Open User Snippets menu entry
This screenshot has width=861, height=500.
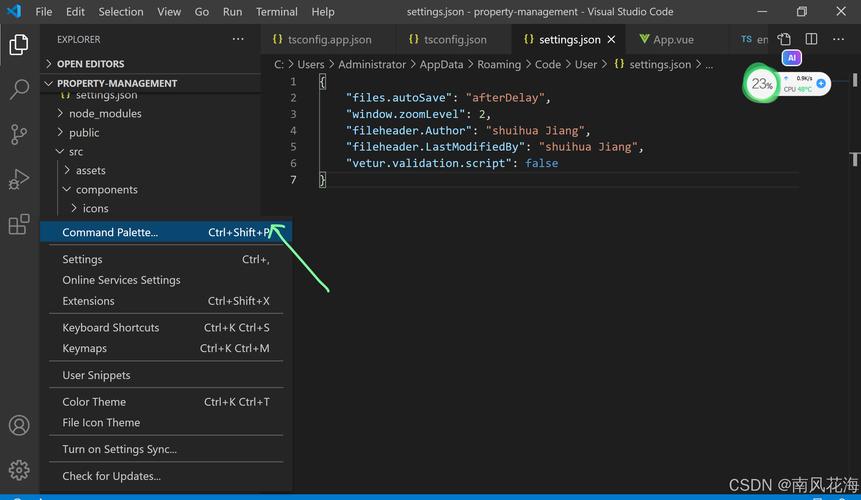tap(166, 375)
